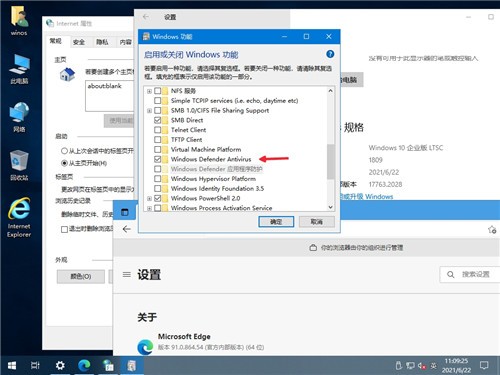Click the features list scrollbar thumb
This screenshot has width=500, height=375.
click(330, 161)
